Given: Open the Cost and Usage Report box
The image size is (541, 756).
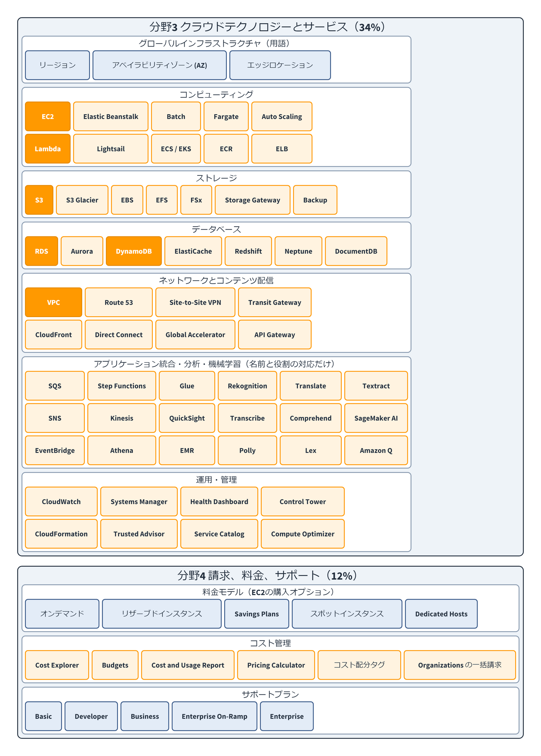Looking at the screenshot, I should 188,665.
